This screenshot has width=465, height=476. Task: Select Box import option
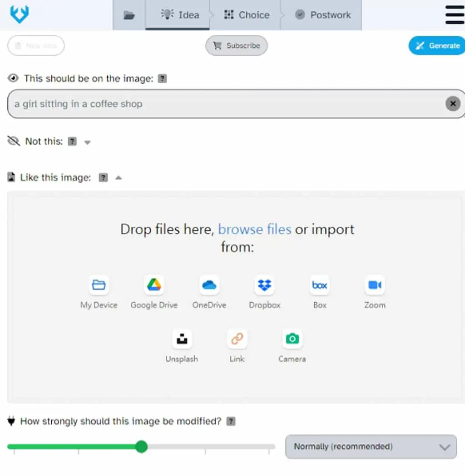(x=320, y=292)
